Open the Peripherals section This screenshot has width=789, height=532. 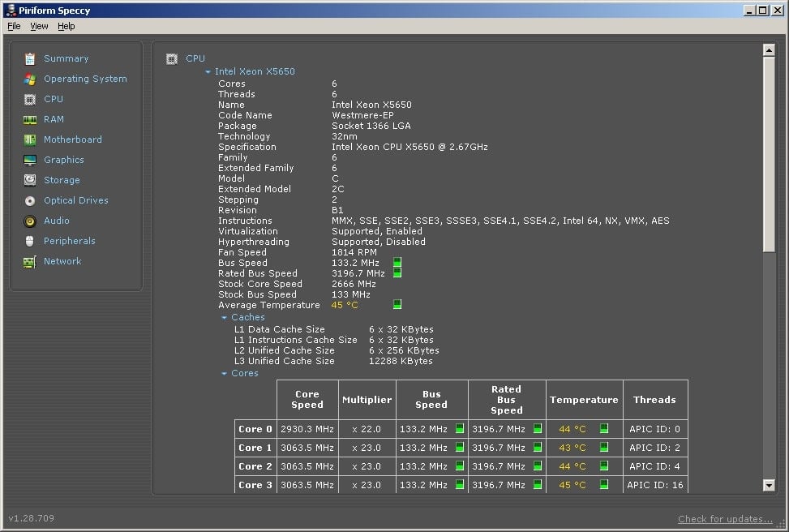(70, 241)
